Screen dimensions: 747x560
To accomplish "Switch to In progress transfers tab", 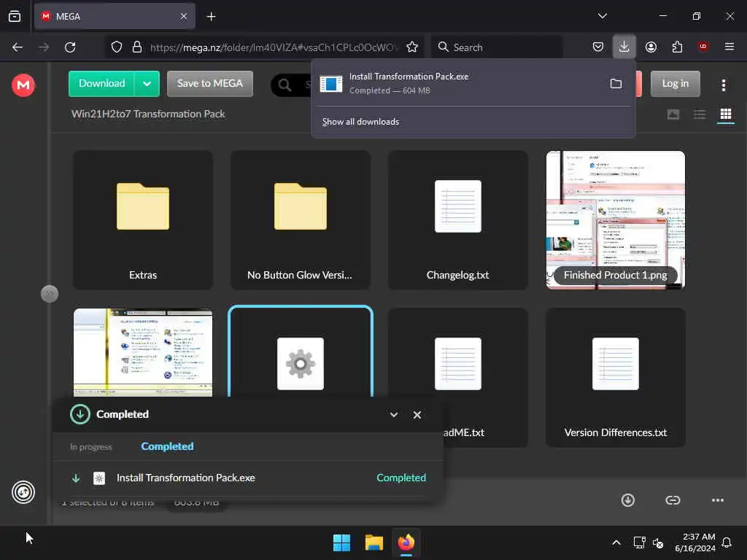I will pos(91,447).
